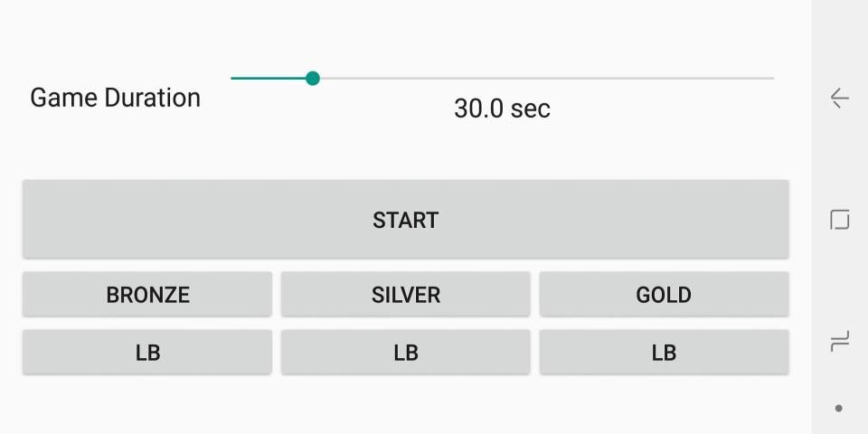Click the middle of the duration slider track
The height and width of the screenshot is (434, 868).
(x=503, y=79)
